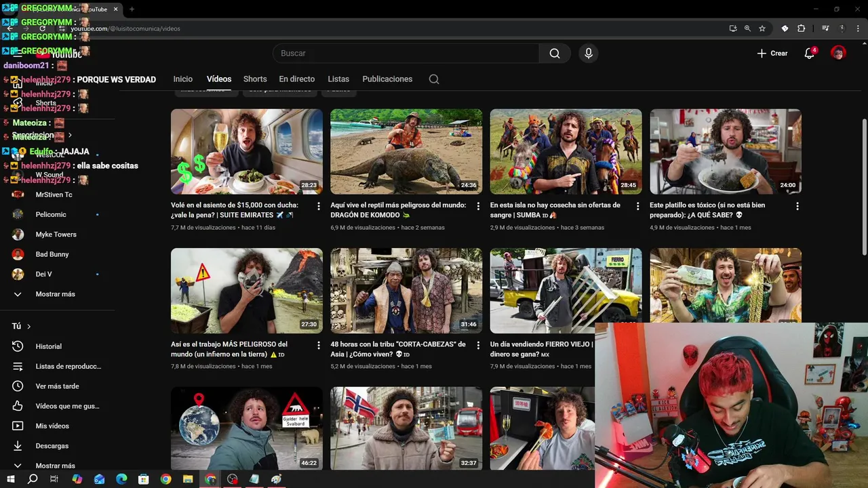868x488 pixels.
Task: Bookmark this page with the star icon
Action: point(762,28)
